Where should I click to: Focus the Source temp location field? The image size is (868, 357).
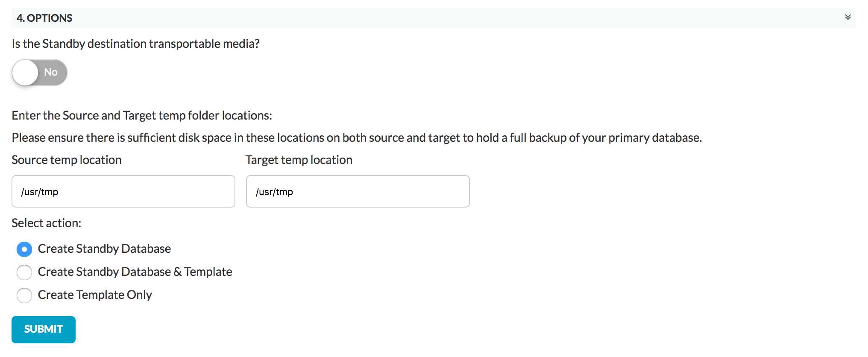coord(123,191)
